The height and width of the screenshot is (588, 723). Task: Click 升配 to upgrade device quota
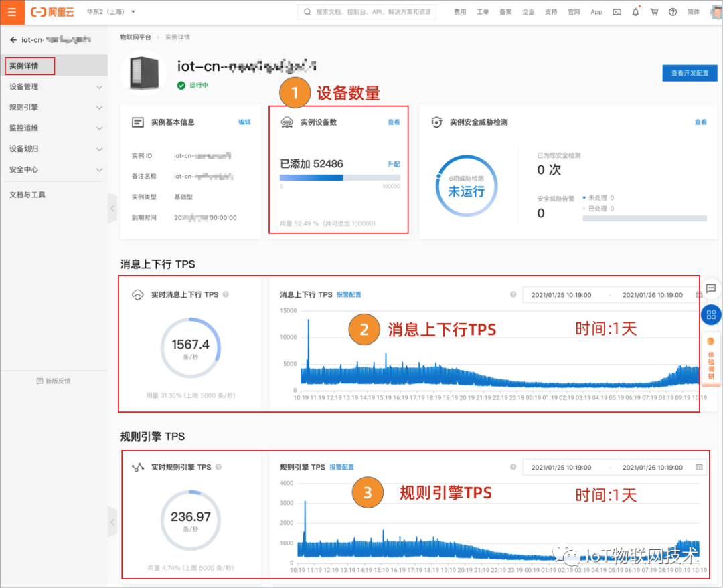(394, 164)
